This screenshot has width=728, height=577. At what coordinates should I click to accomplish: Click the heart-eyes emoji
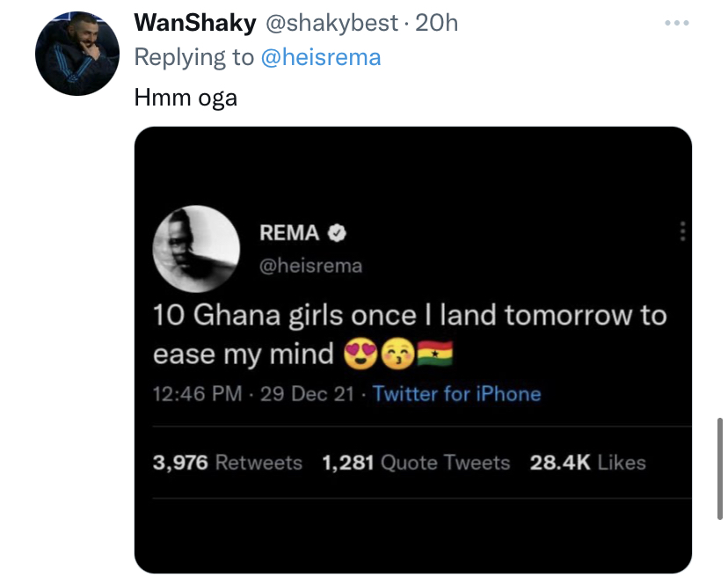[x=362, y=354]
